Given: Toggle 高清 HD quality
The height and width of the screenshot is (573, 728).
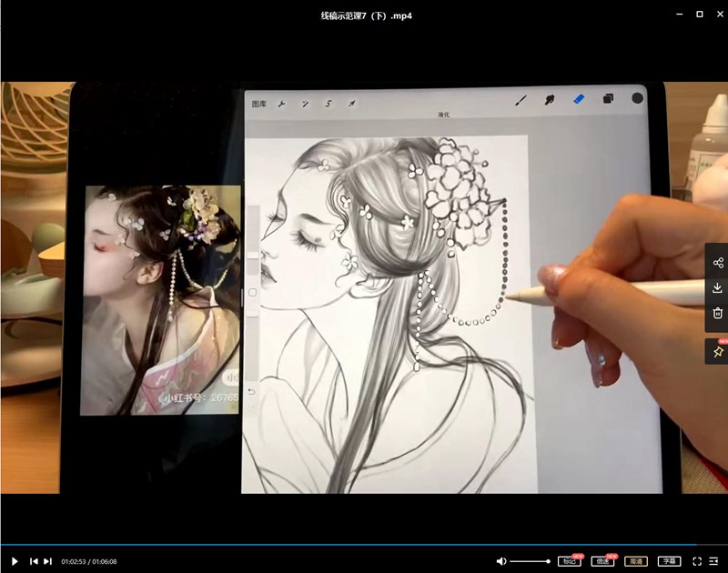Looking at the screenshot, I should 635,561.
